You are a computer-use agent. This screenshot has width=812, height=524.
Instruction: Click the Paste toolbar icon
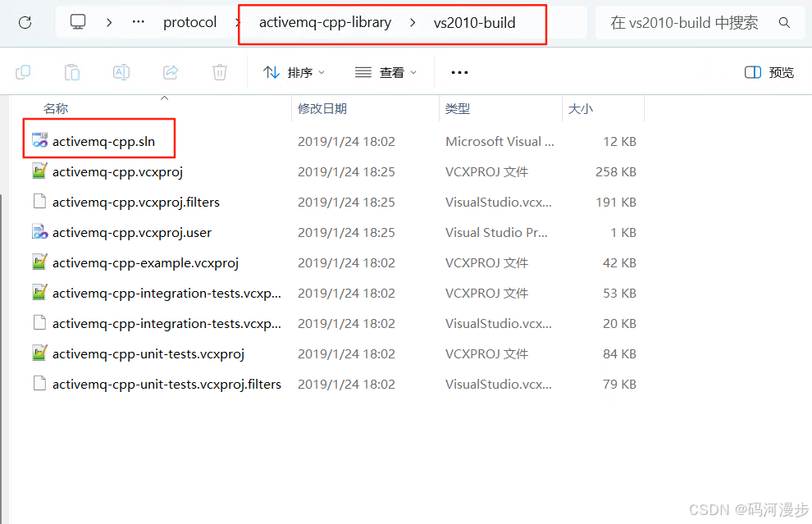(72, 72)
